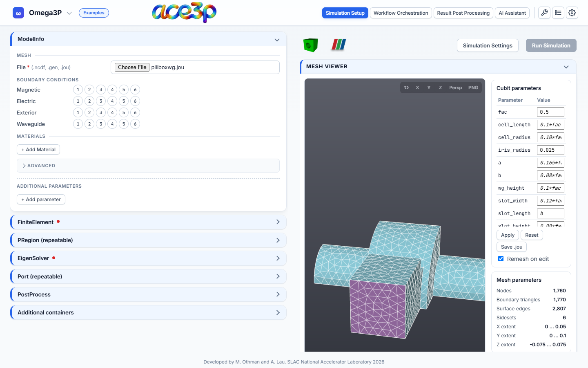This screenshot has width=588, height=368.
Task: Expand the PostProcess section
Action: point(149,294)
